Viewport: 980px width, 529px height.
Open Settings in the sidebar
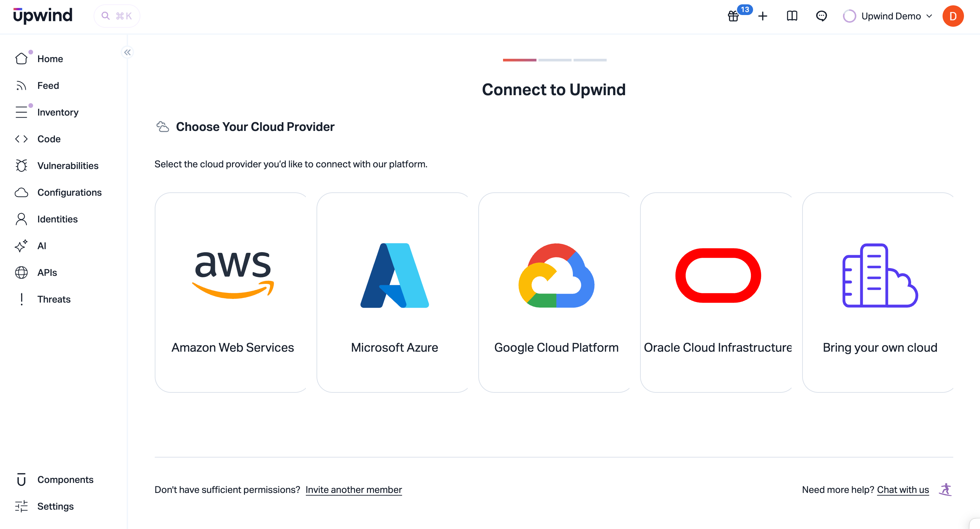click(x=55, y=506)
